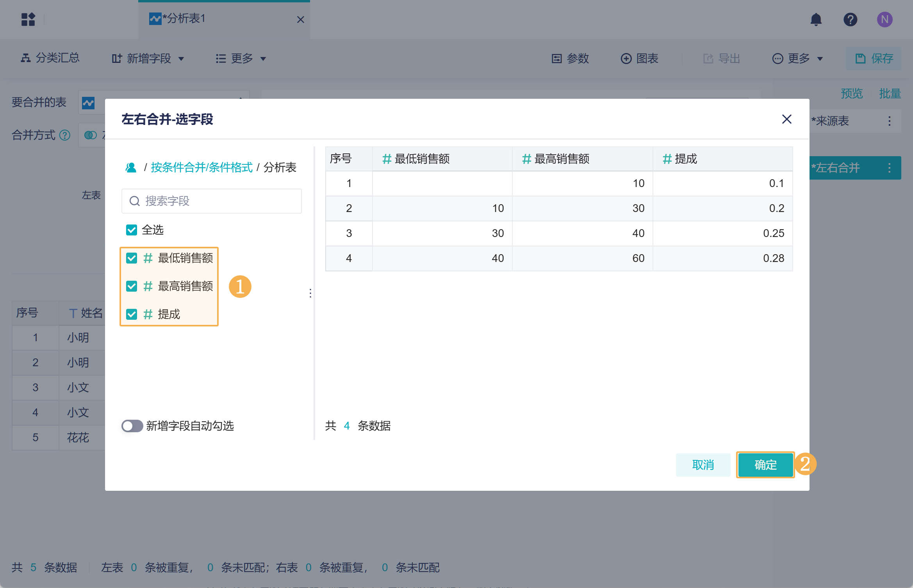Click the 合并方式 help hint icon

click(x=65, y=135)
